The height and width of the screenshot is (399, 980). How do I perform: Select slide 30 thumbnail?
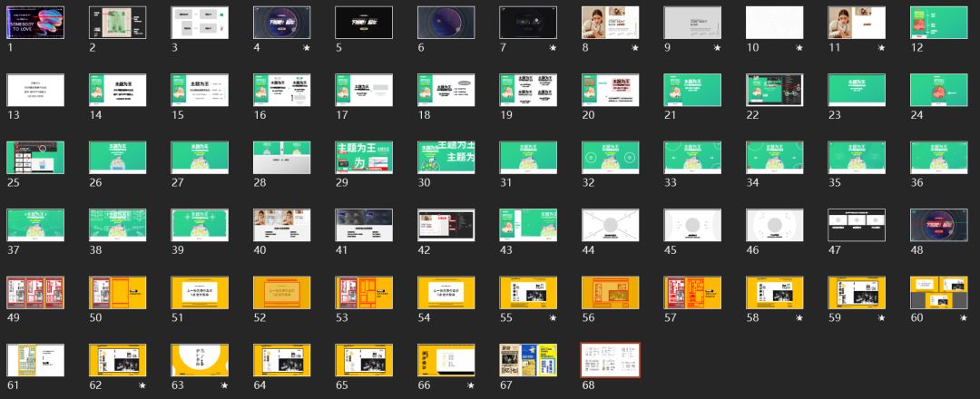point(446,158)
